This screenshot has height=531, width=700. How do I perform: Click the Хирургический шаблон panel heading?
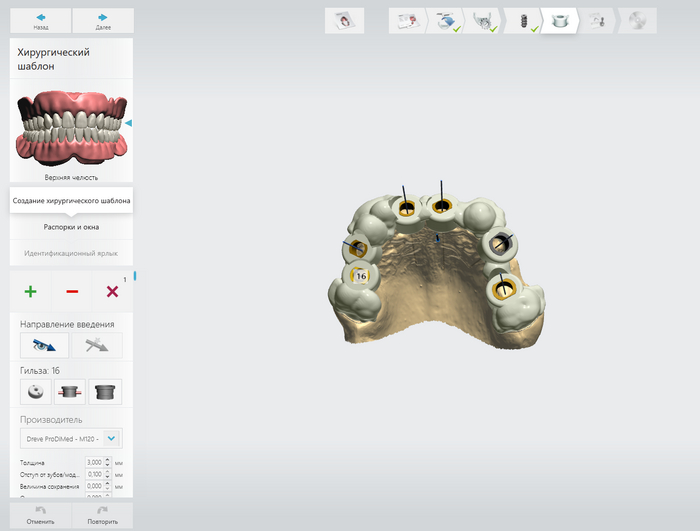(54, 59)
